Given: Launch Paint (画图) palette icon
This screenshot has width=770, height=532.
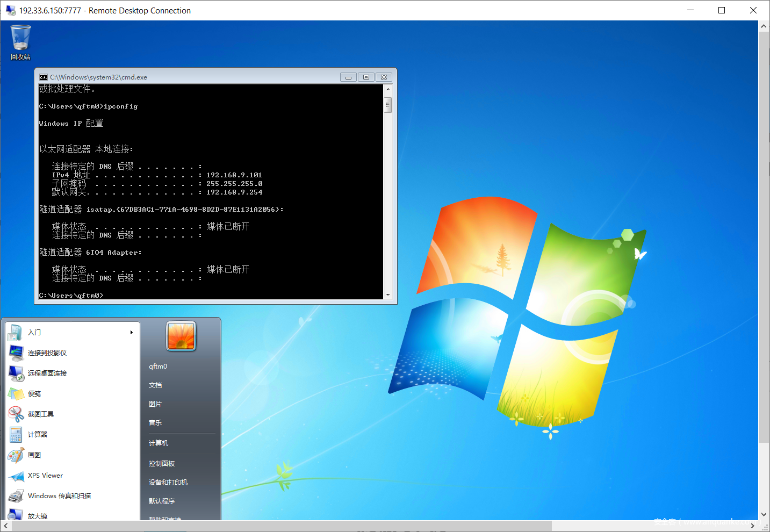Looking at the screenshot, I should pyautogui.click(x=16, y=455).
